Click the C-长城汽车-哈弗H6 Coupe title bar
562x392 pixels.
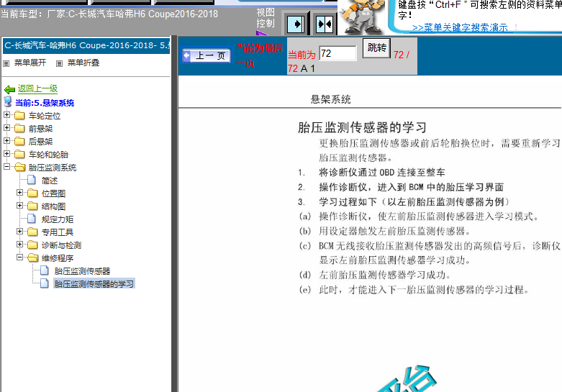tap(86, 45)
